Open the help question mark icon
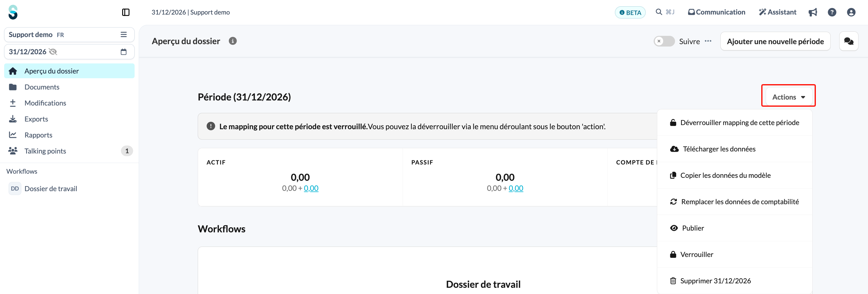The height and width of the screenshot is (294, 868). (832, 12)
